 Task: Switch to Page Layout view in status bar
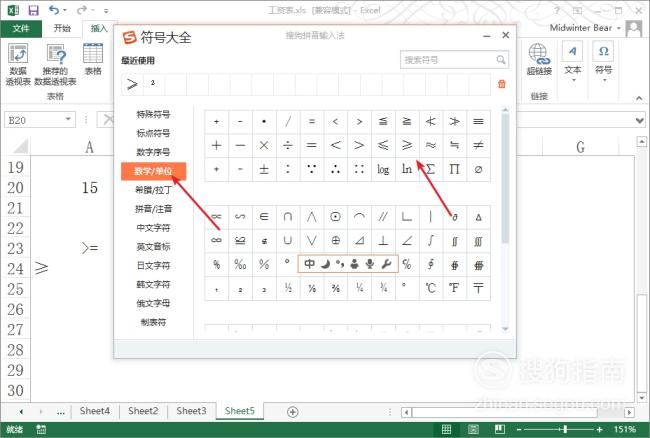(x=473, y=429)
